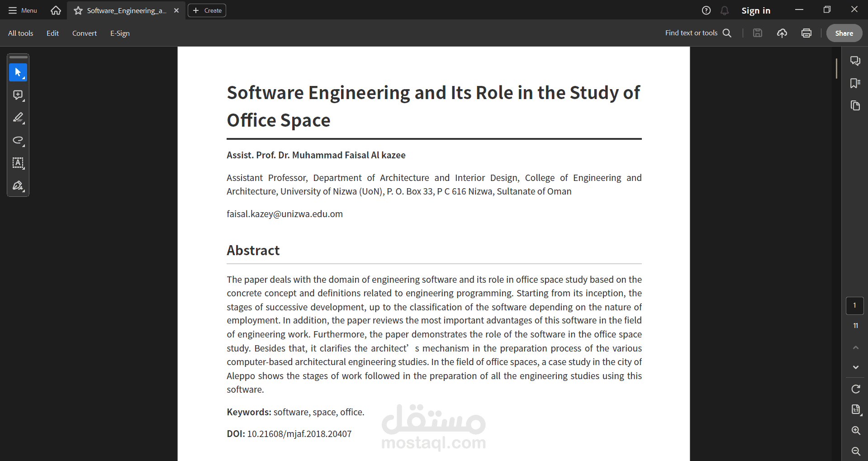The height and width of the screenshot is (461, 868).
Task: Click the Create new button
Action: coord(207,10)
